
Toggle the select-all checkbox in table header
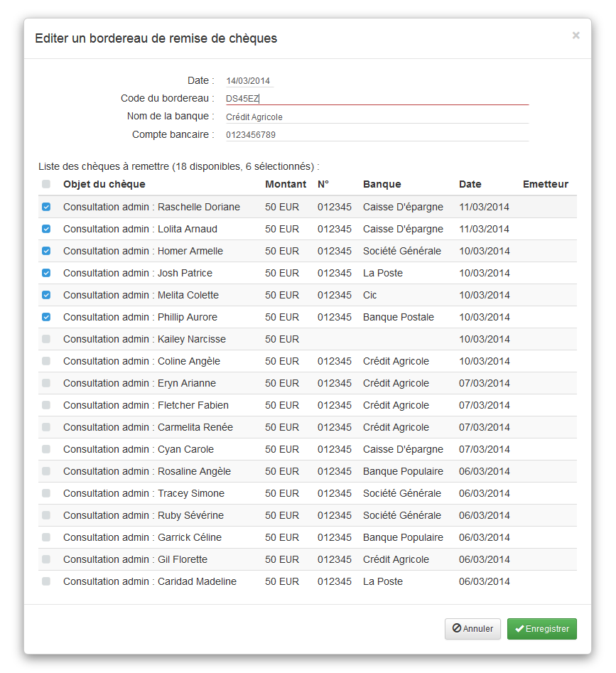(46, 185)
